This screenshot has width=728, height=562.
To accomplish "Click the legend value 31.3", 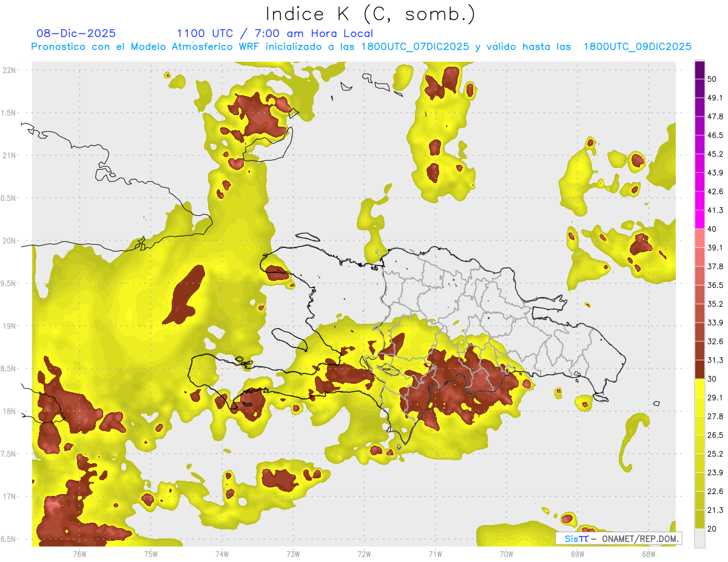I will tap(715, 360).
